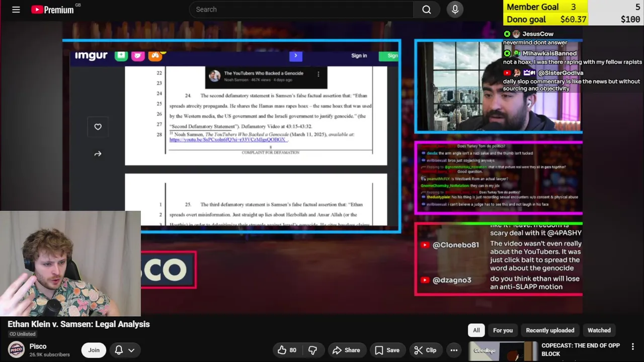
Task: Like the video with 80 likes
Action: (x=287, y=350)
